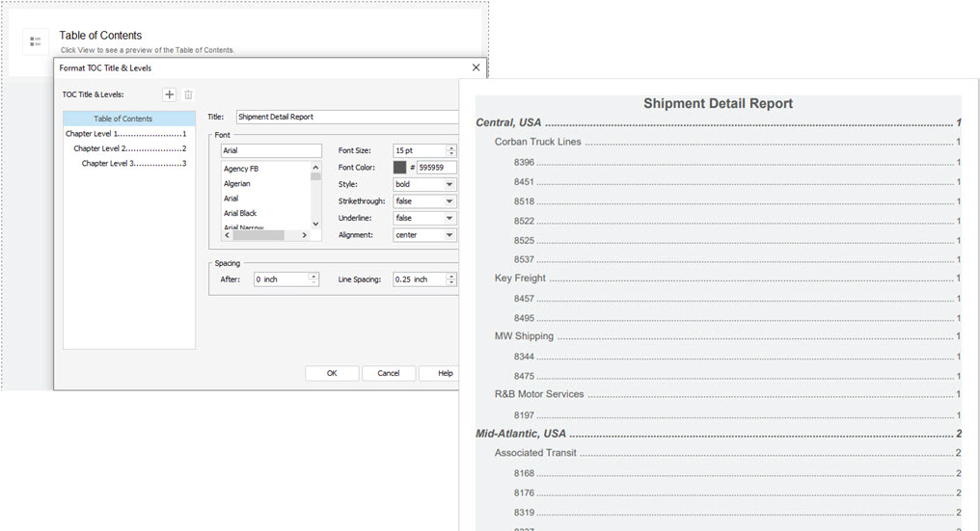Select Chapter Level 3 in levels list
This screenshot has width=980, height=531.
(134, 163)
